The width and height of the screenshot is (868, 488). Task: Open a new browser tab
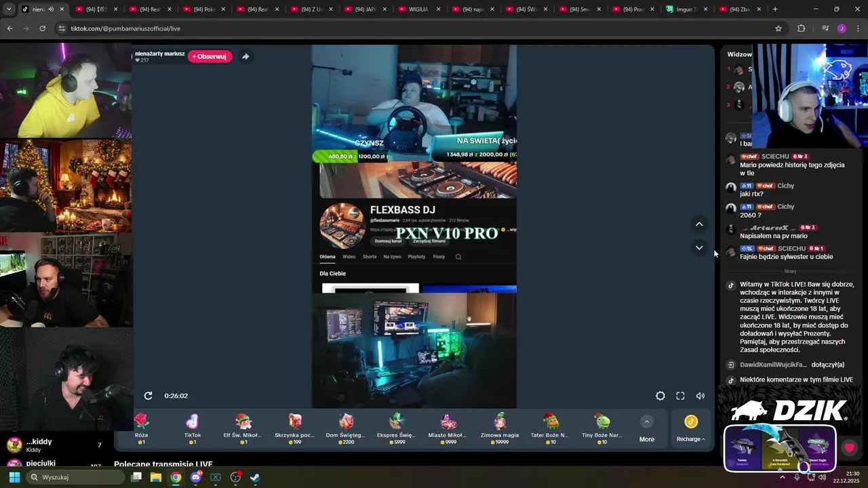[775, 9]
